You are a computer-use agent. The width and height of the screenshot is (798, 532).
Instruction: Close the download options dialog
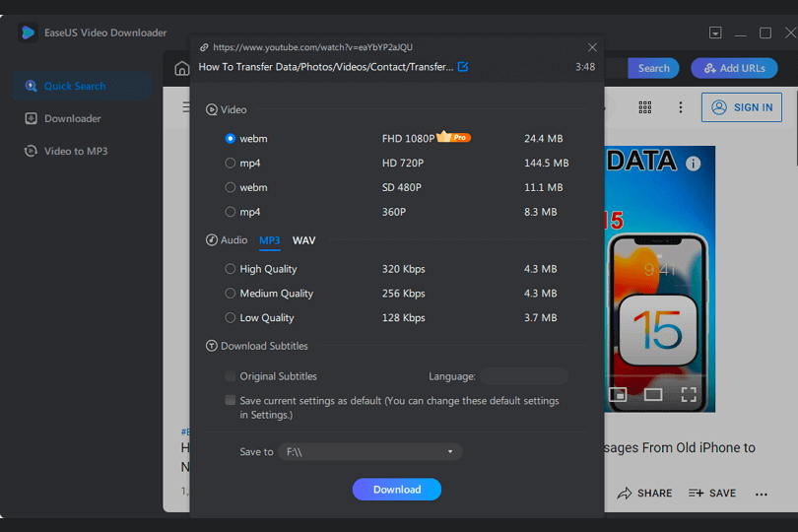click(592, 47)
